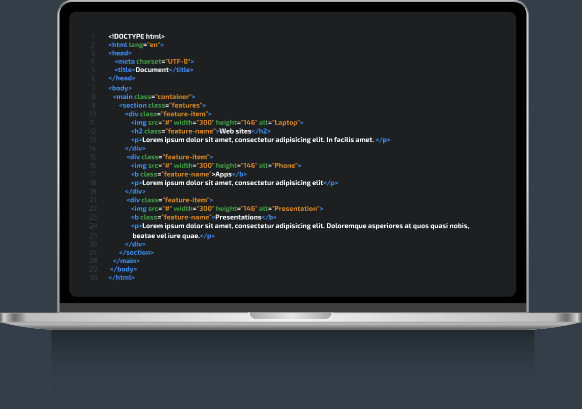Image resolution: width=582 pixels, height=409 pixels.
Task: Click the img tag with alt Presentation
Action: [x=227, y=209]
